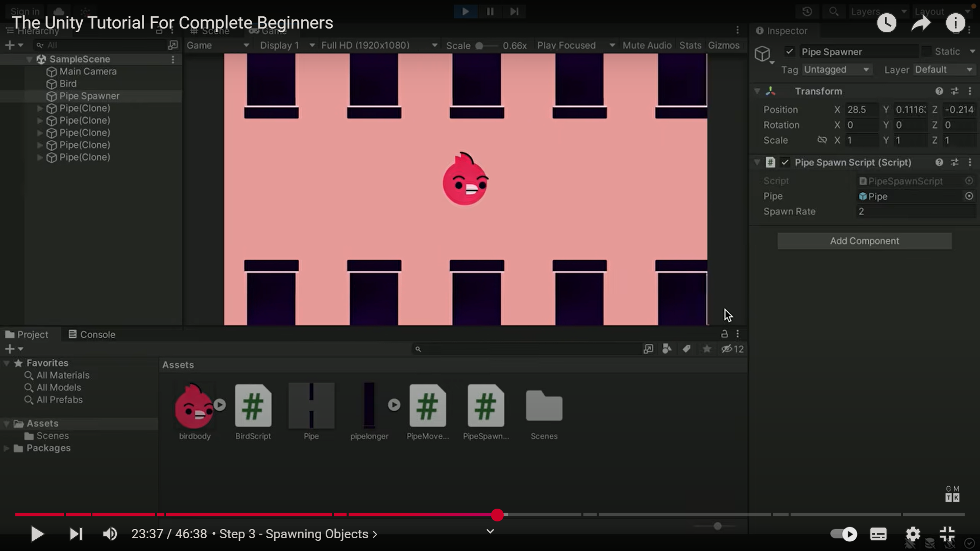Select BirdScript asset
This screenshot has width=980, height=551.
[x=253, y=411]
